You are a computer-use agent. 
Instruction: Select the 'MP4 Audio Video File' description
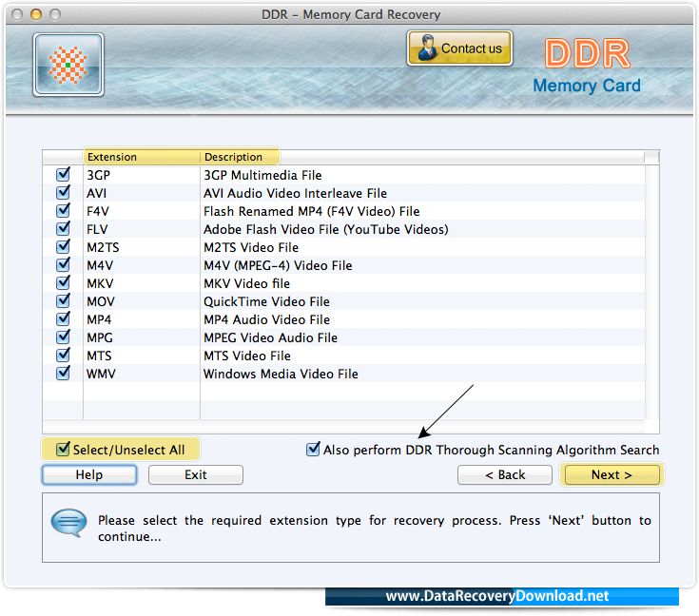266,319
